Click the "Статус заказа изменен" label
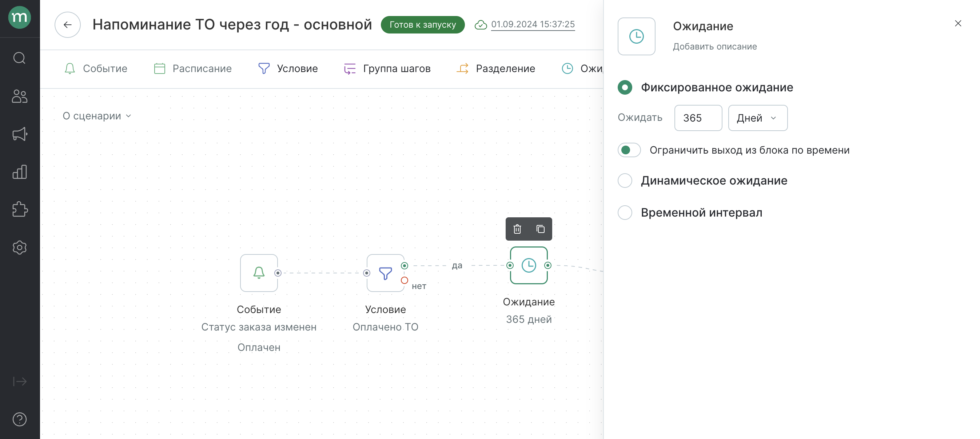 [x=259, y=327]
